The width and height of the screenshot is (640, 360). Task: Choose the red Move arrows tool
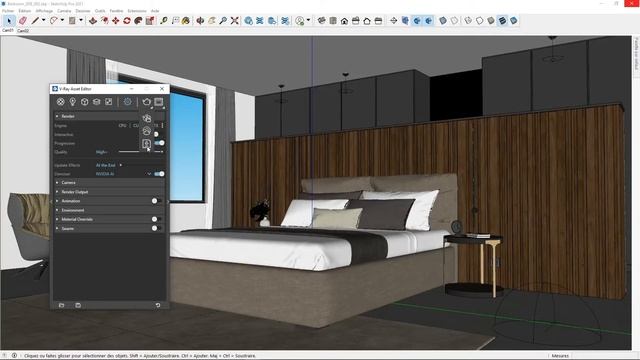click(116, 20)
